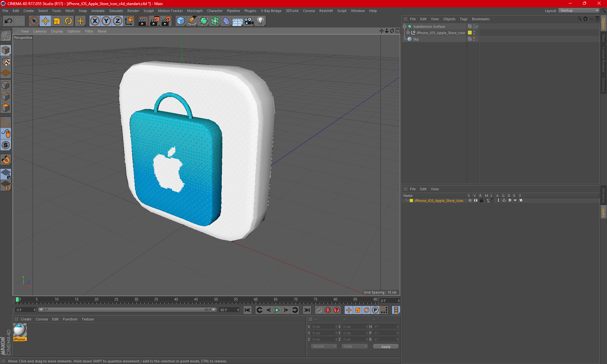Open the deformer Bend icon

(x=226, y=21)
